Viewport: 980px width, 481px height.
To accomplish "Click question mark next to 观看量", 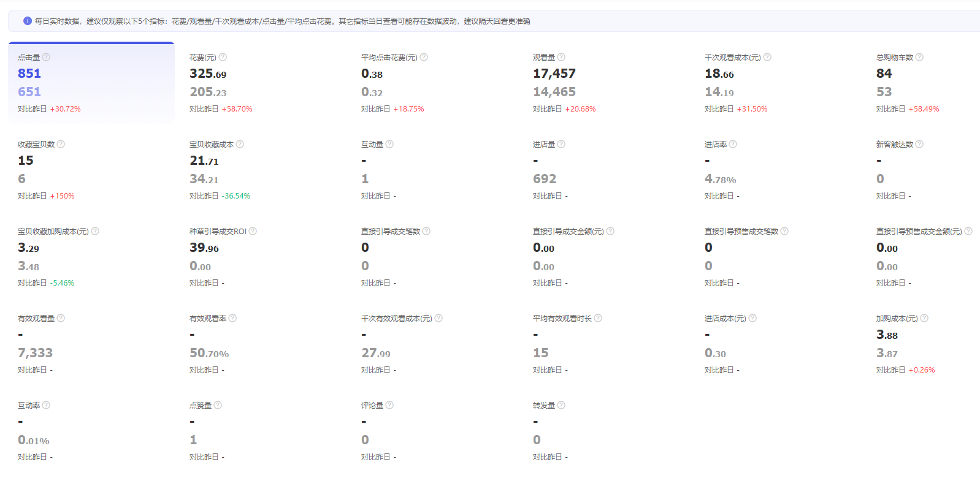I will pos(561,57).
